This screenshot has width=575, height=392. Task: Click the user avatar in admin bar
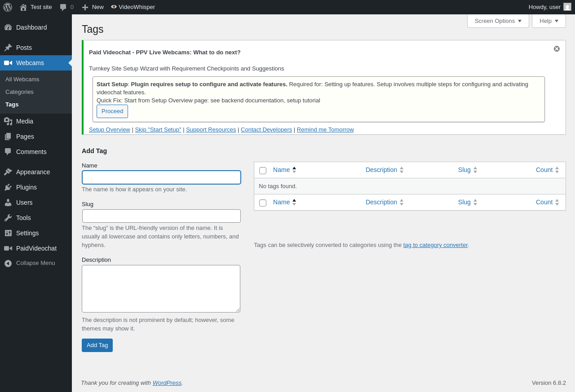click(x=567, y=7)
